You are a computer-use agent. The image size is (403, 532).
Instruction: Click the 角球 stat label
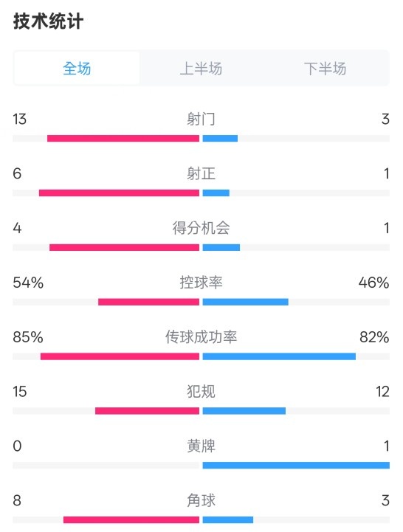pyautogui.click(x=201, y=500)
